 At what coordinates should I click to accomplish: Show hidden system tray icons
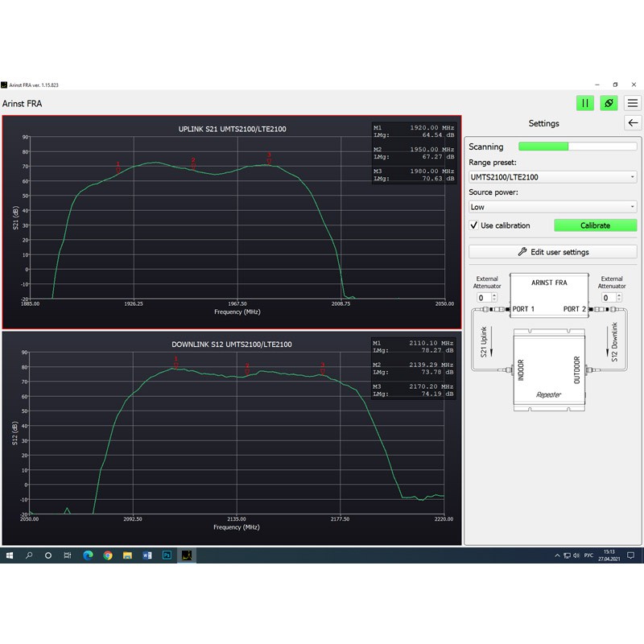[x=558, y=555]
